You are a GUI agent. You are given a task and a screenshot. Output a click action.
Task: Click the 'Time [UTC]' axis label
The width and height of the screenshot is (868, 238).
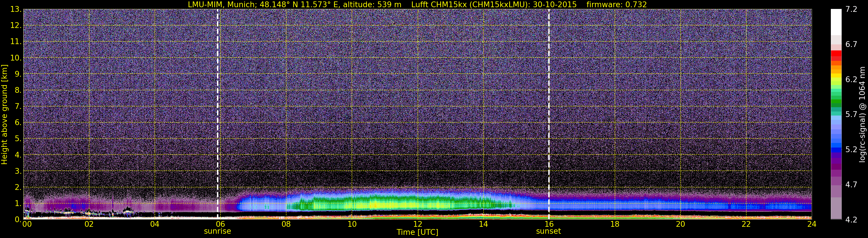[x=417, y=232]
